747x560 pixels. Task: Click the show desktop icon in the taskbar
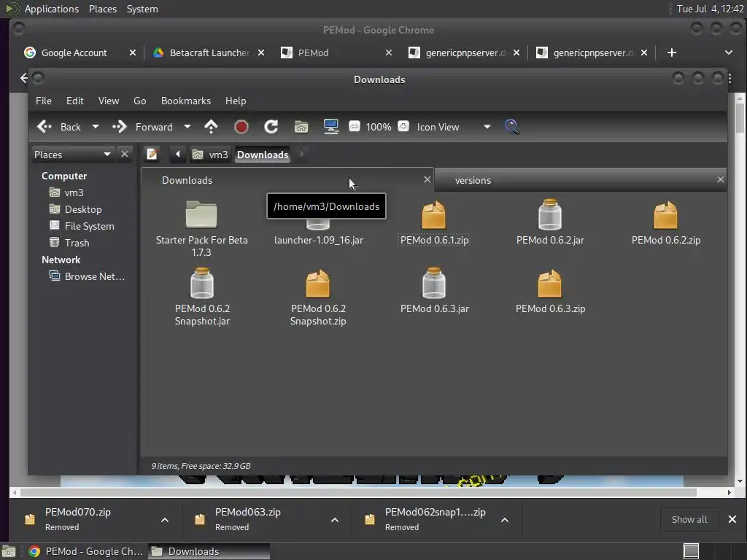click(x=9, y=551)
